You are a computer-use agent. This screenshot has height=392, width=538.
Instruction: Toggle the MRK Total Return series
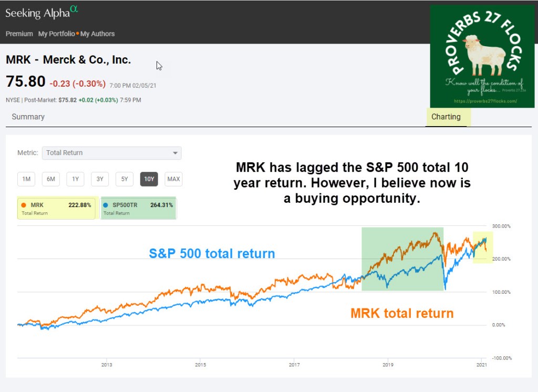pyautogui.click(x=56, y=208)
